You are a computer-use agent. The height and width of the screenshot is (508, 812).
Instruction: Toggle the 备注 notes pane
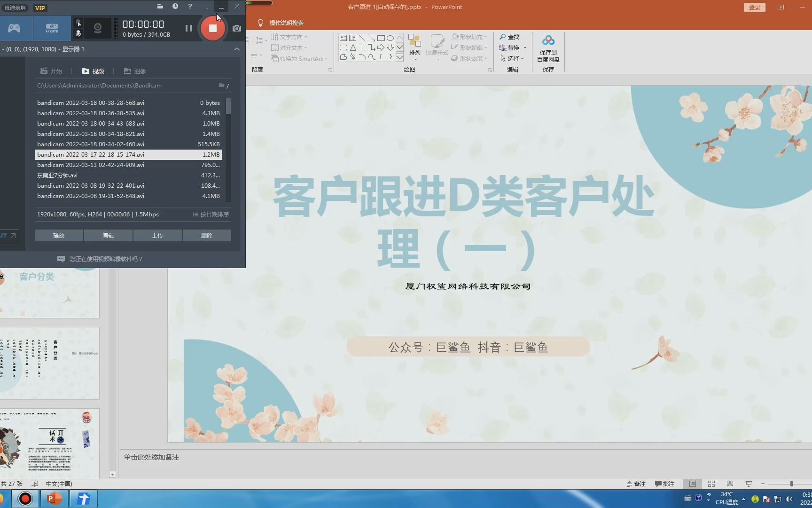636,484
